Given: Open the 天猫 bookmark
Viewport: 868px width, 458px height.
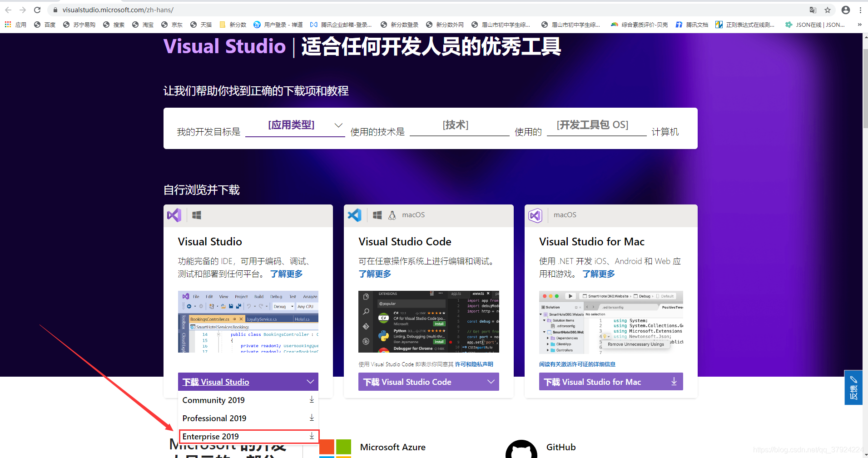Looking at the screenshot, I should click(x=201, y=25).
